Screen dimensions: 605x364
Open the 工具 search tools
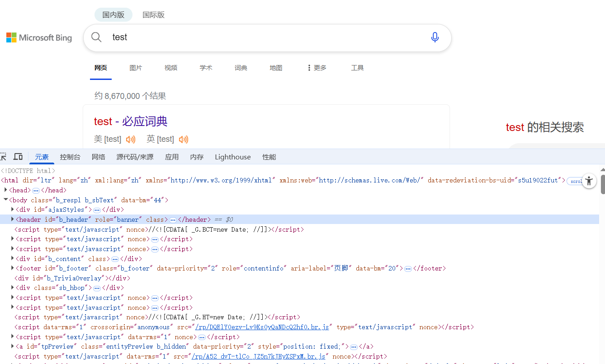click(357, 68)
